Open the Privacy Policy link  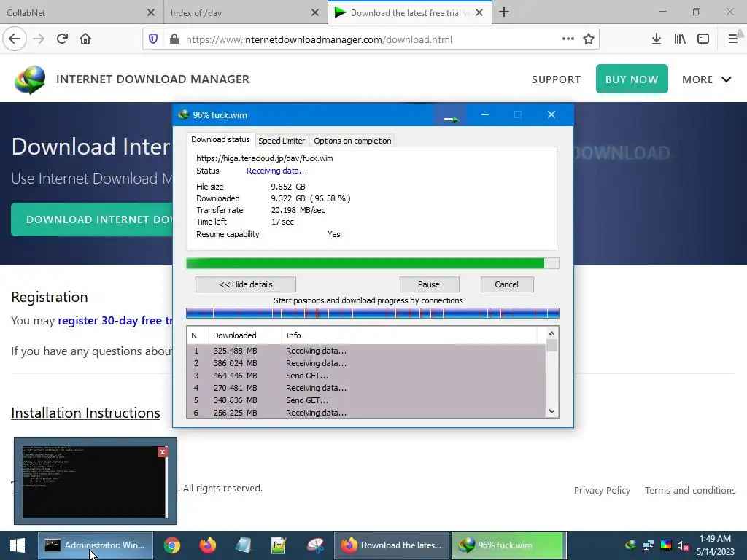[x=602, y=491]
